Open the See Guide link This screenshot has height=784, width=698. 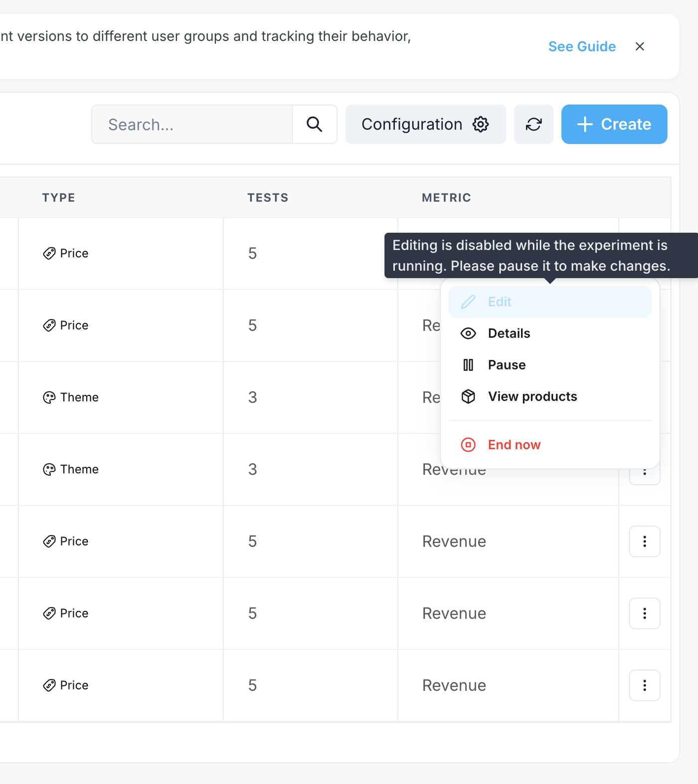[x=582, y=46]
